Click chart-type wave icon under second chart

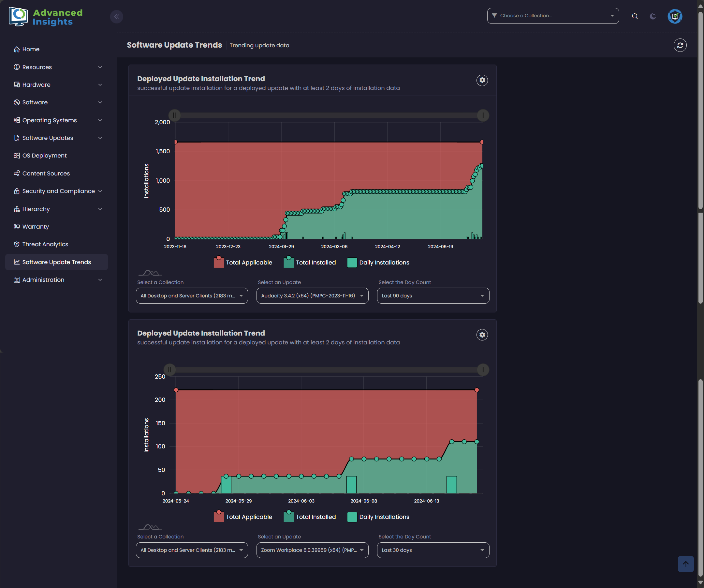point(150,527)
